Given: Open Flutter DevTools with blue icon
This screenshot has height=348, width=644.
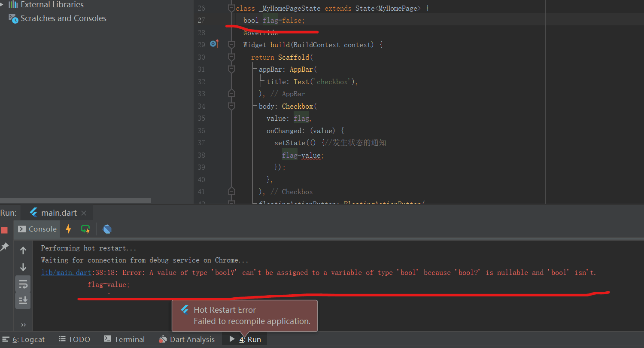Looking at the screenshot, I should click(107, 229).
